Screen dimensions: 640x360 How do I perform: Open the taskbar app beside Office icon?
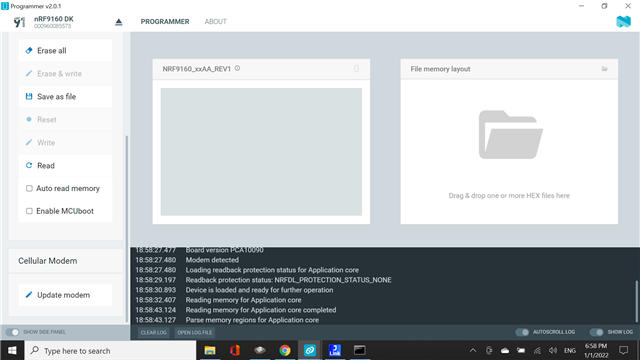[260, 350]
